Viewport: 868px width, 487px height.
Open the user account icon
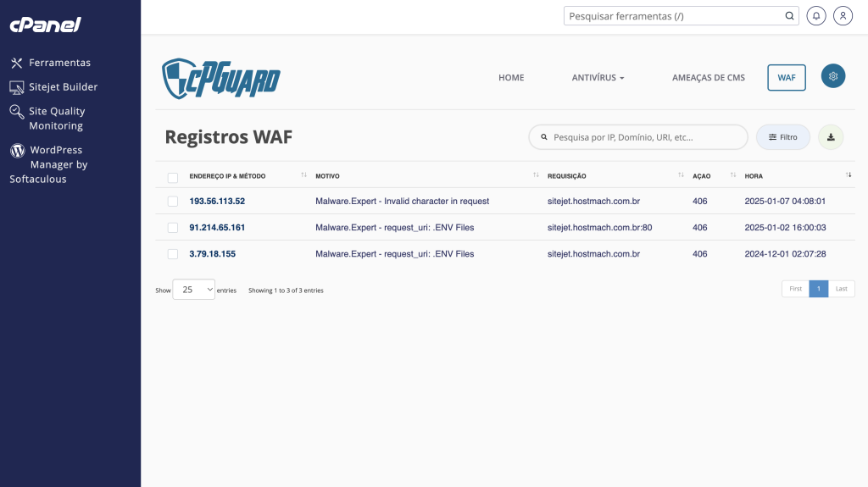click(x=843, y=16)
